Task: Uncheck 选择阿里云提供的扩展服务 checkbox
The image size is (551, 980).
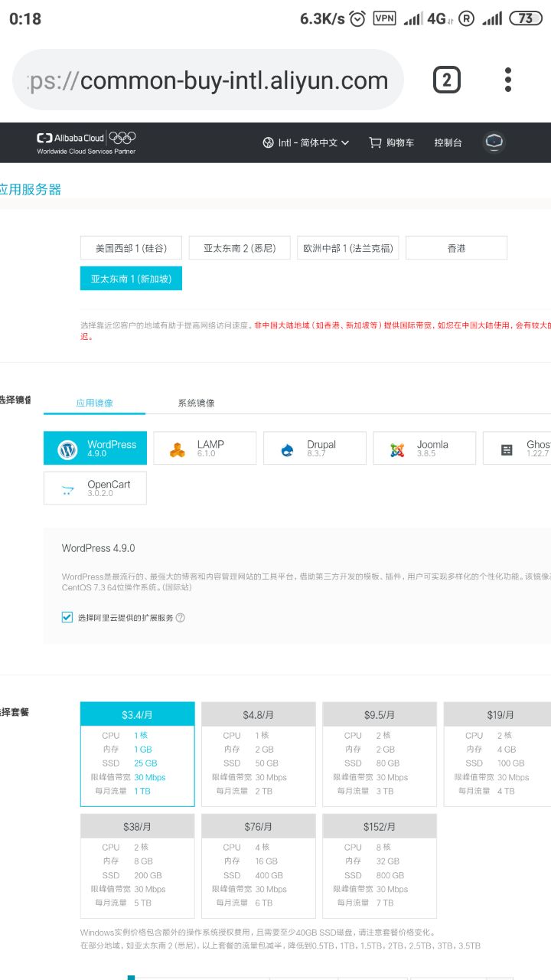Action: click(67, 617)
